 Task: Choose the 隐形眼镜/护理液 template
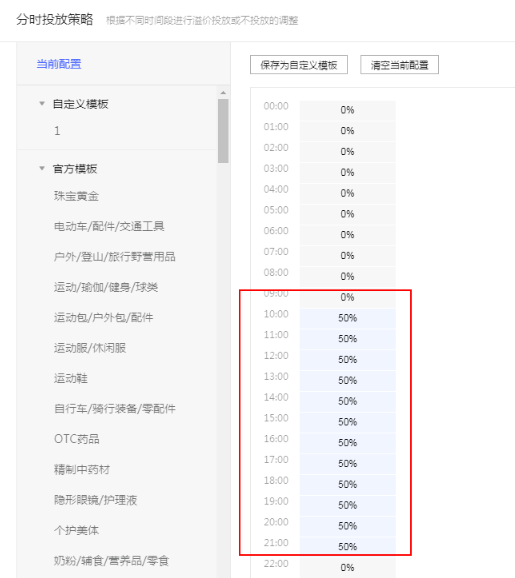point(95,500)
